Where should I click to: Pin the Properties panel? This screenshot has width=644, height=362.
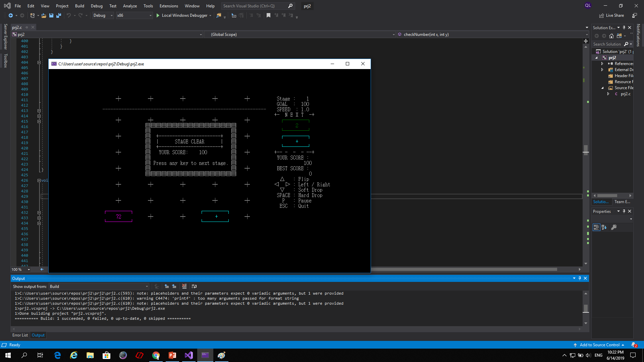(x=624, y=211)
